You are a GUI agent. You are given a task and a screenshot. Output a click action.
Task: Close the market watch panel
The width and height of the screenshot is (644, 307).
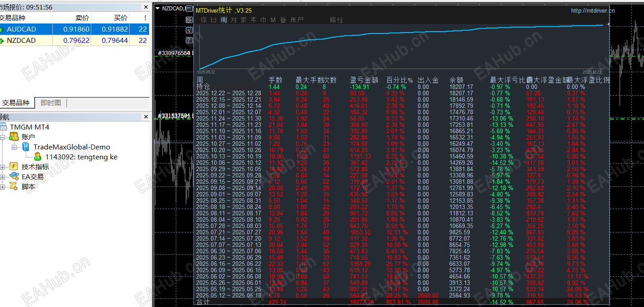[x=146, y=7]
